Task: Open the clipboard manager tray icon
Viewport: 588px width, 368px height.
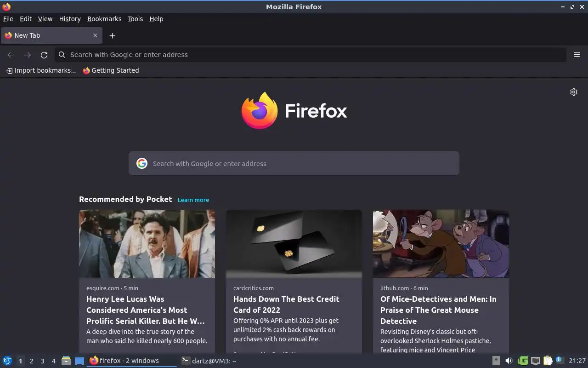Action: tap(548, 361)
